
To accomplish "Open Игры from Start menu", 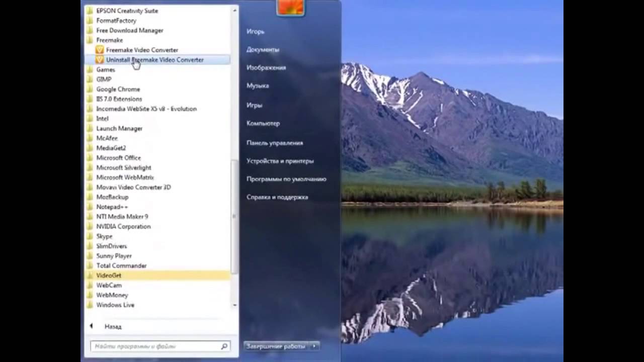I will (254, 106).
